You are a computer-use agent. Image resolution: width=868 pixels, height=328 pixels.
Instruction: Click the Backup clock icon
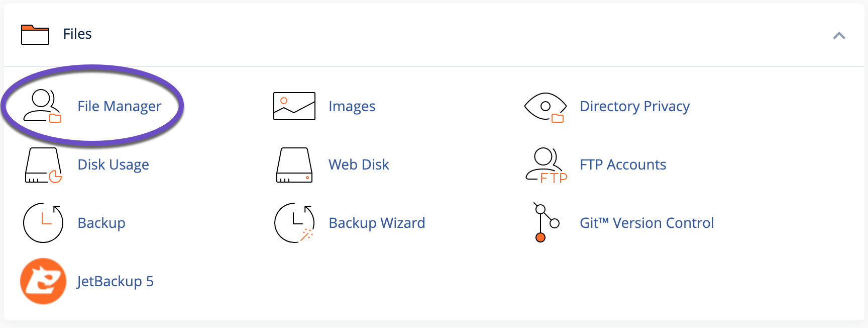click(43, 223)
